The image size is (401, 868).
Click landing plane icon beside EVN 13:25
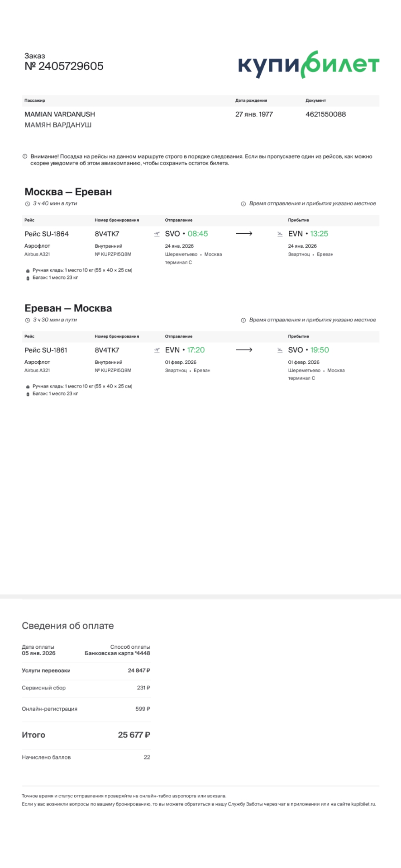(280, 234)
